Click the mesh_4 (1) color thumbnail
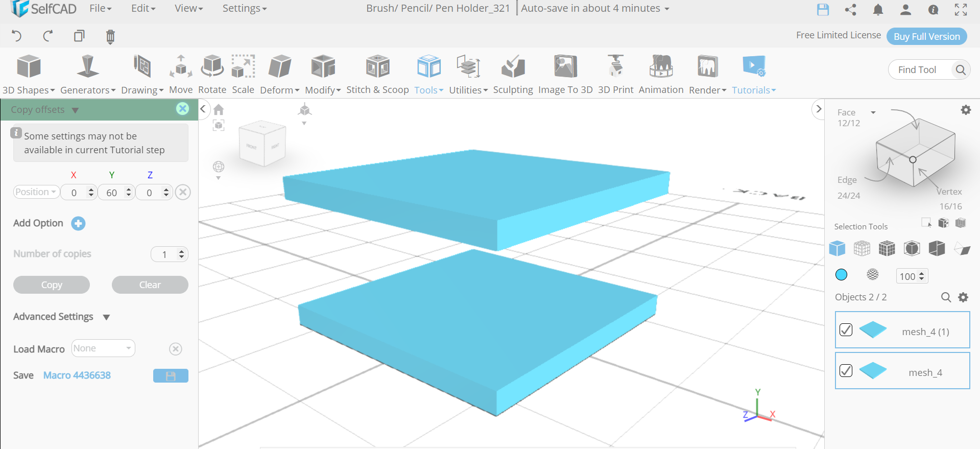The image size is (980, 449). coord(873,329)
